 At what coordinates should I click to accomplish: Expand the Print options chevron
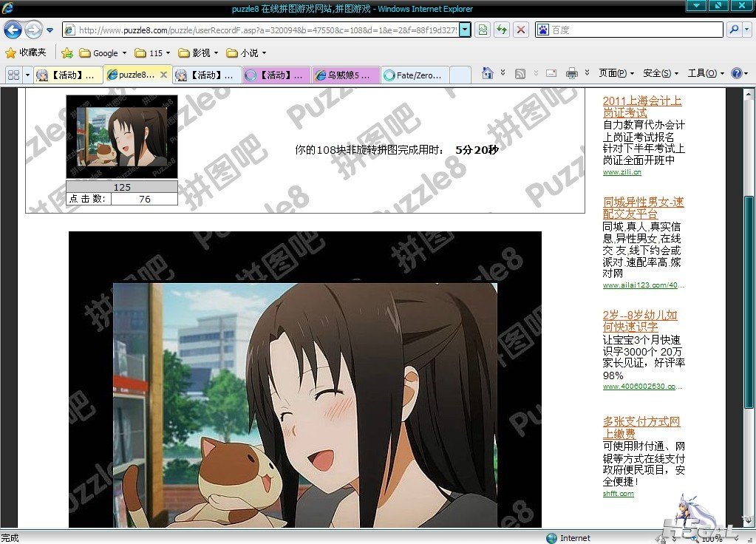tap(587, 73)
